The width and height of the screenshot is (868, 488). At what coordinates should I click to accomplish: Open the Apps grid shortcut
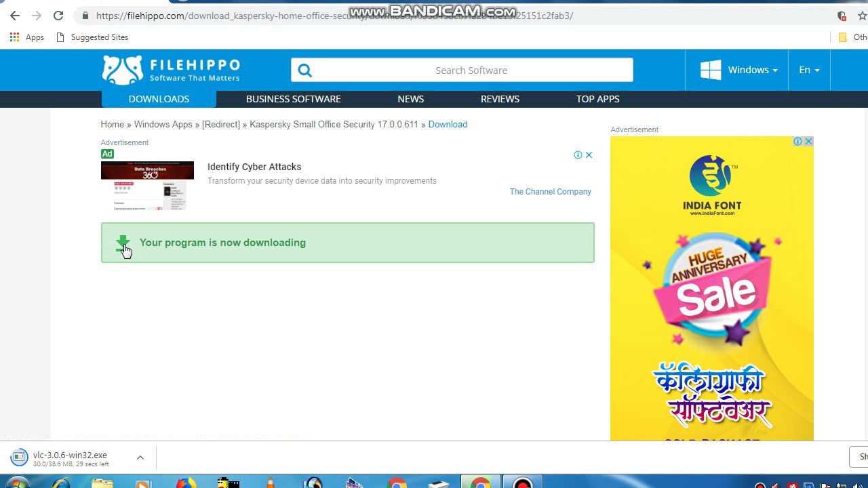click(27, 37)
